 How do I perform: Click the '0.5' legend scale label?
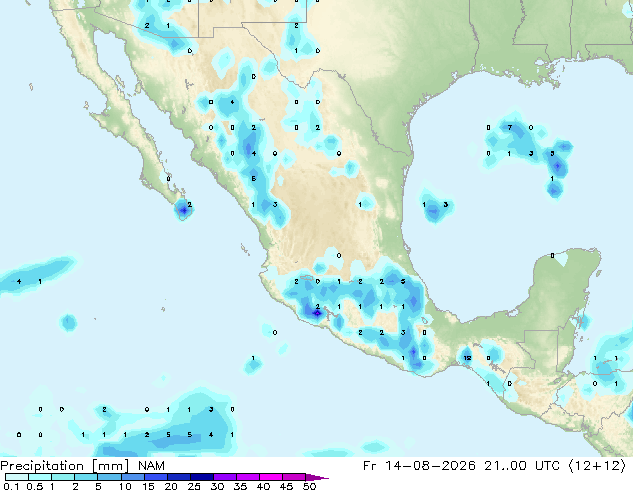coord(35,486)
